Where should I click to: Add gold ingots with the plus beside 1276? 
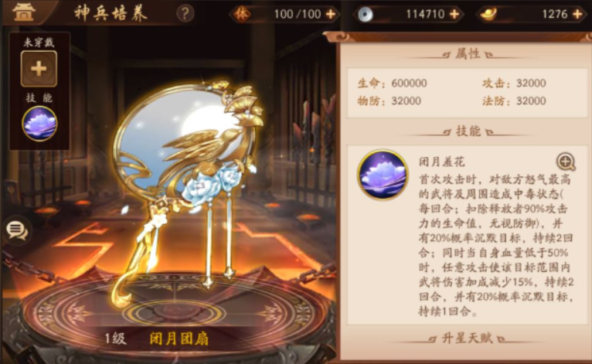(x=577, y=14)
